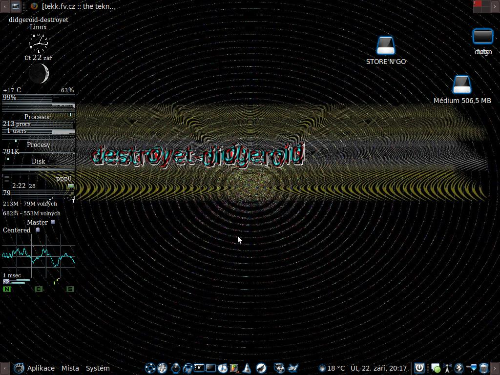Image resolution: width=500 pixels, height=375 pixels.
Task: Toggle the ppp0 connection button
Action: 71,186
